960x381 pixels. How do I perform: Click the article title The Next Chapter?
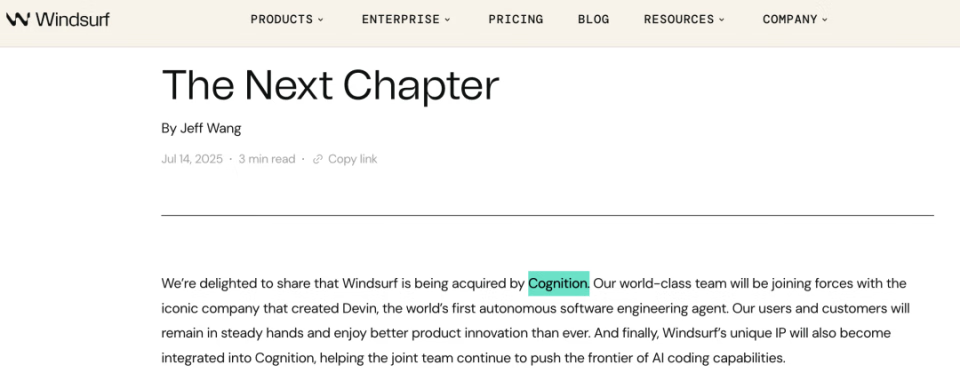[x=331, y=85]
